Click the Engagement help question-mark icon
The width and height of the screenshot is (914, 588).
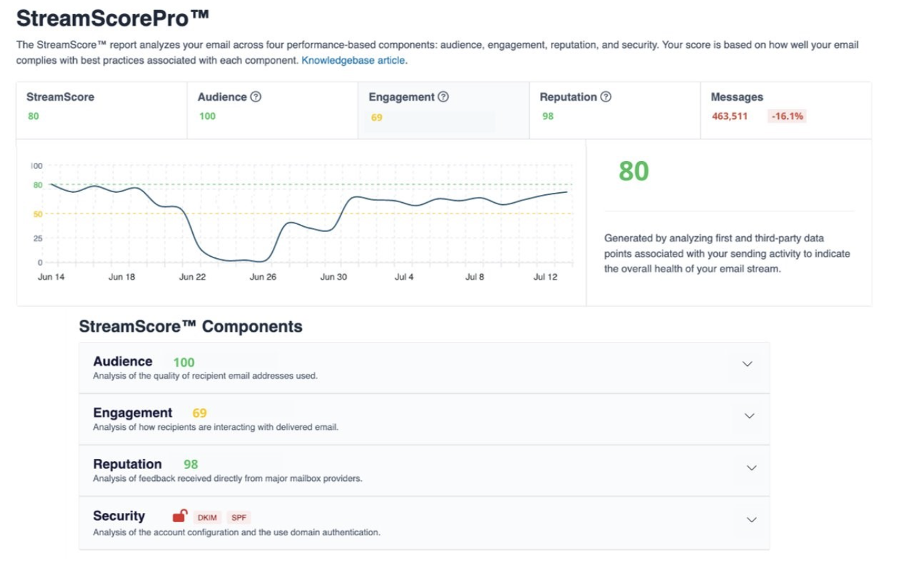[x=444, y=97]
